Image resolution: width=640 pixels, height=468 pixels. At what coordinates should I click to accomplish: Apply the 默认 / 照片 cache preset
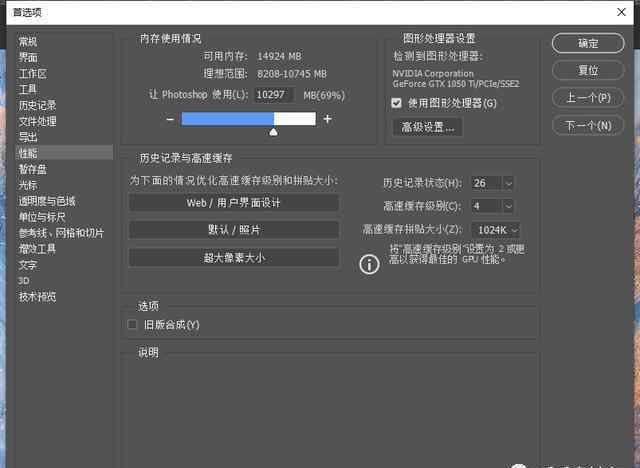pos(233,230)
